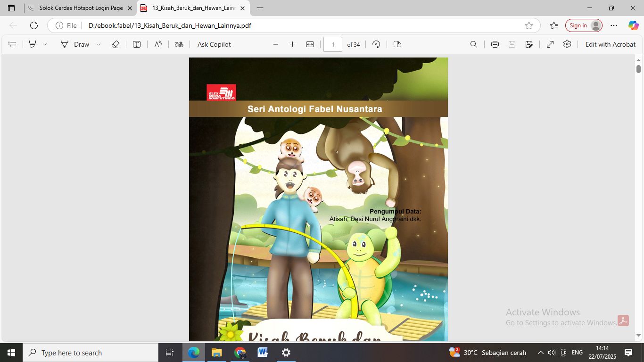Toggle the page view layout
644x362 pixels.
pos(397,44)
